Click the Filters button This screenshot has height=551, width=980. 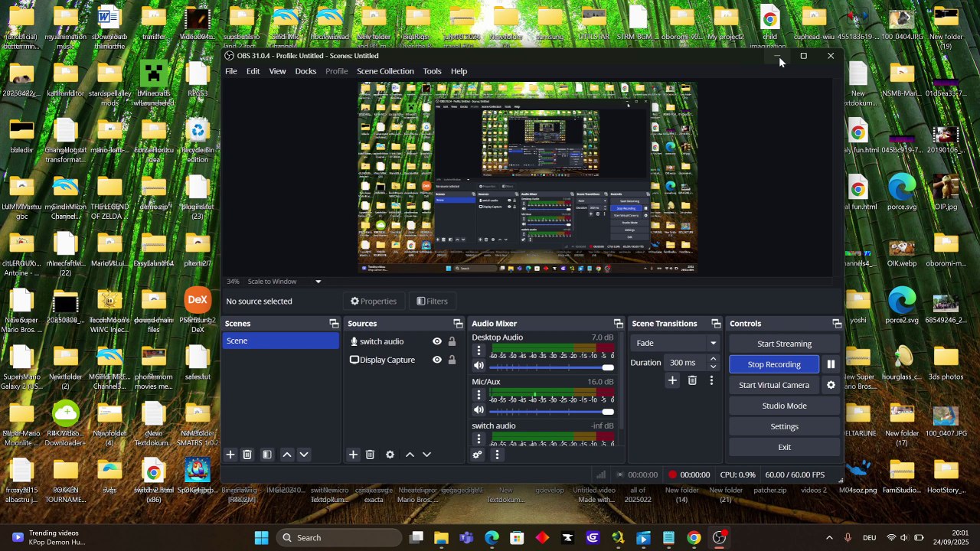(x=432, y=301)
